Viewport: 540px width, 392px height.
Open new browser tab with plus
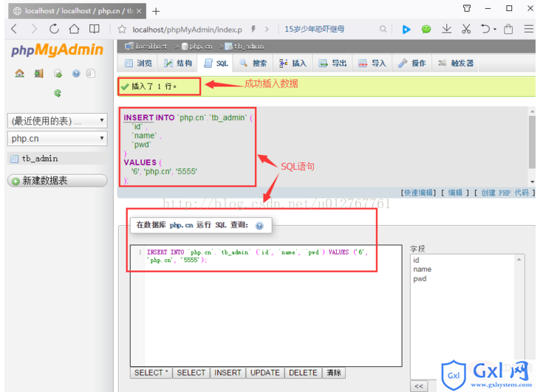point(156,11)
